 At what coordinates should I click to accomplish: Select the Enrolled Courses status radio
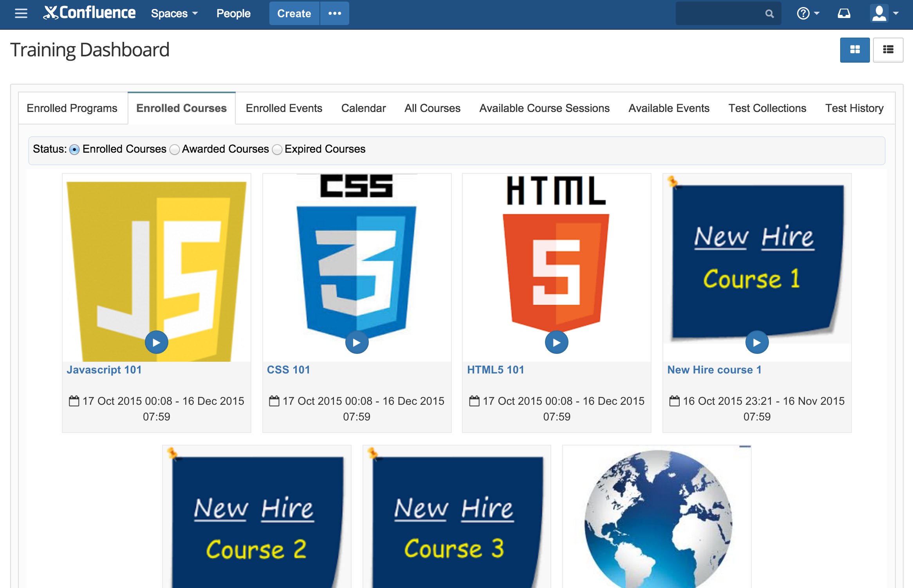(x=74, y=150)
